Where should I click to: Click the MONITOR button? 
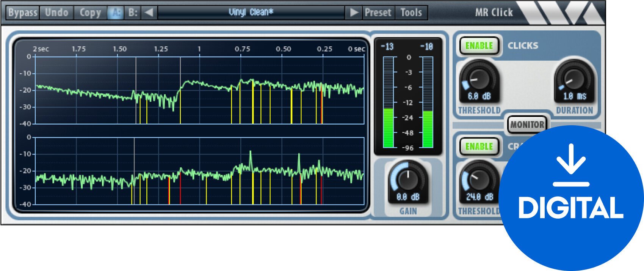(527, 124)
